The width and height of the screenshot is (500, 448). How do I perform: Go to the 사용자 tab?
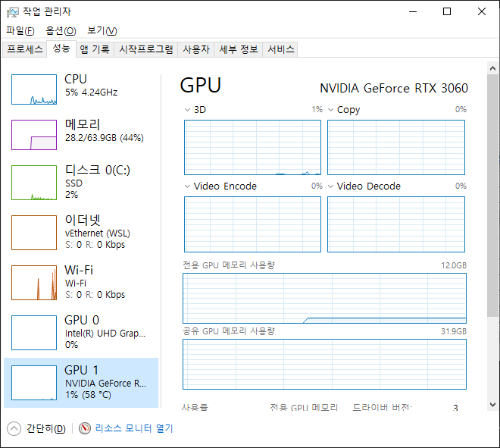[196, 49]
